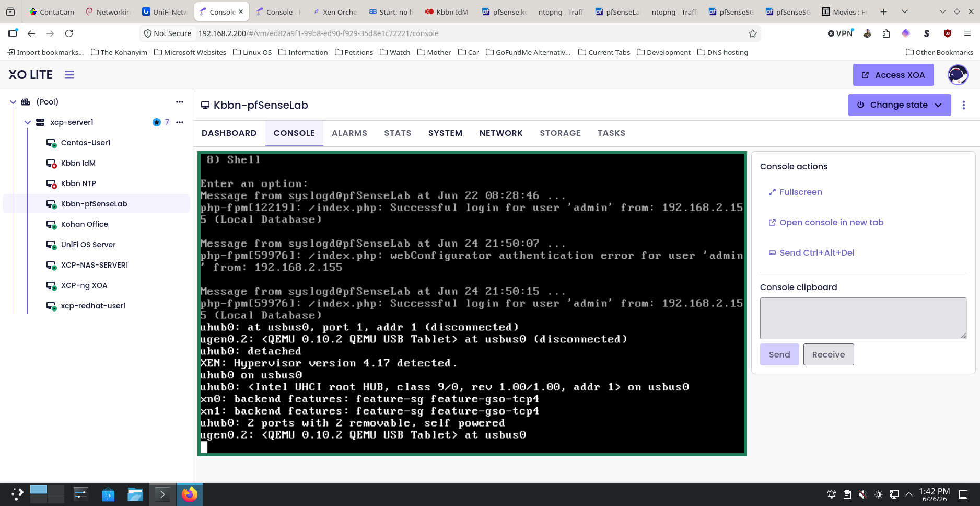Click inside the Console clipboard text area

864,318
